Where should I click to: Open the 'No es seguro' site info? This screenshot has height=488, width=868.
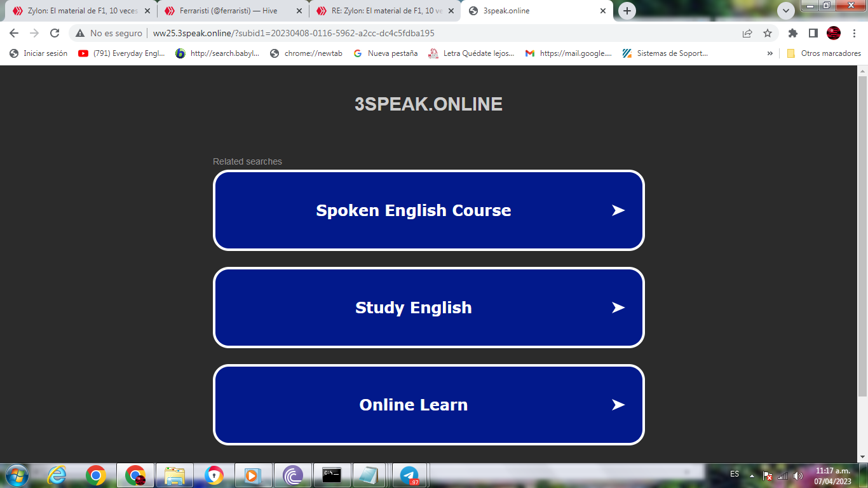click(x=109, y=33)
